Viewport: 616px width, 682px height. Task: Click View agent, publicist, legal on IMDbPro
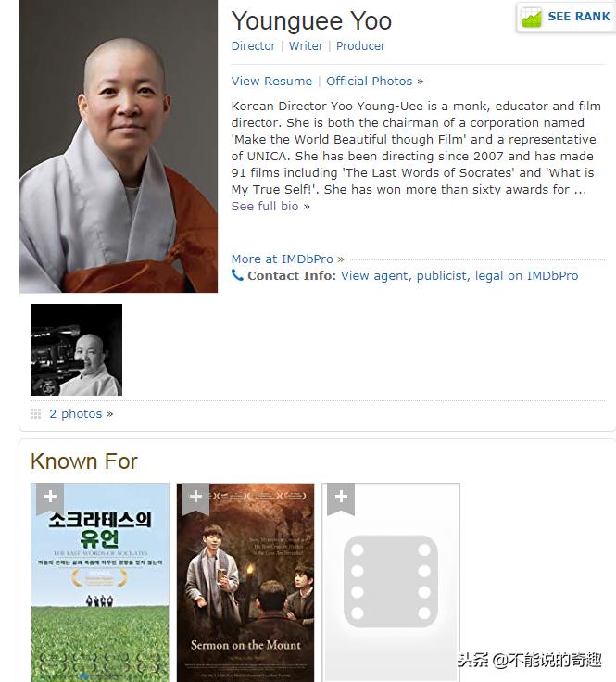click(459, 276)
